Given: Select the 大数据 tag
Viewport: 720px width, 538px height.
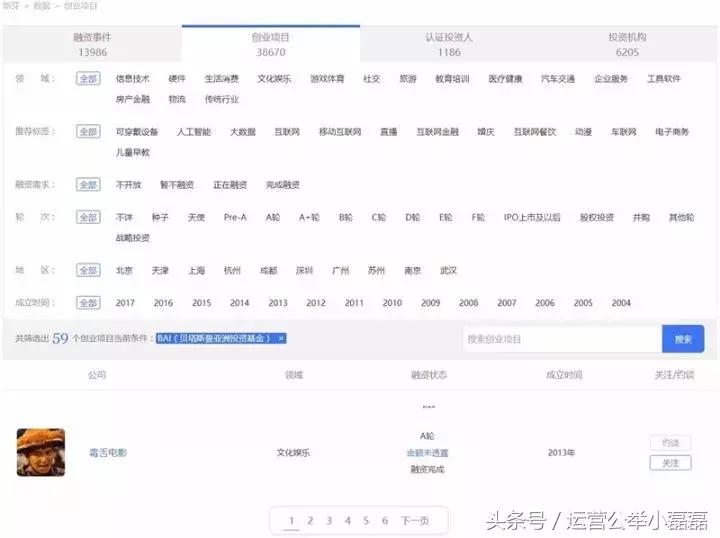Looking at the screenshot, I should click(x=242, y=132).
